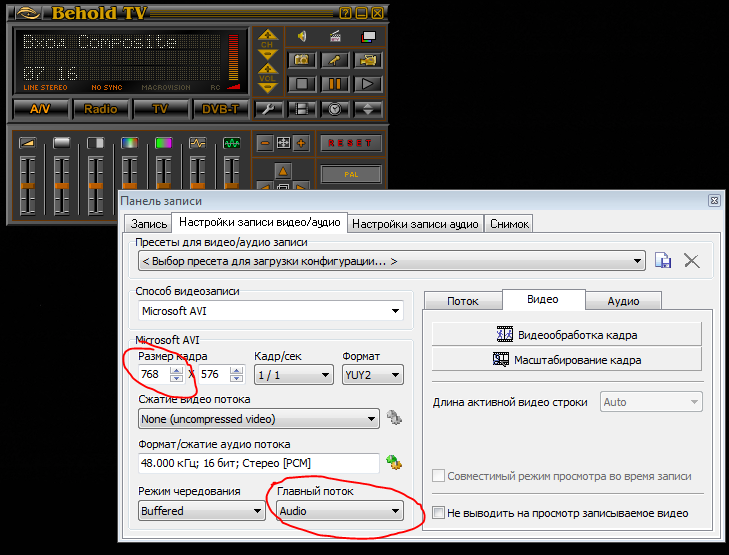This screenshot has height=555, width=729.
Task: Open the Кадр/сек 1 / 1 dropdown
Action: coord(294,375)
